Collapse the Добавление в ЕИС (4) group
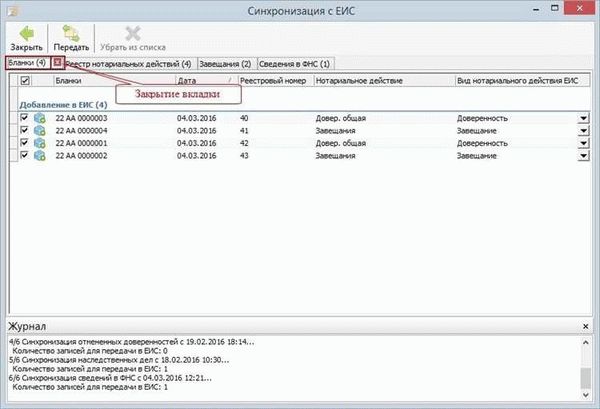The height and width of the screenshot is (409, 600). [64, 105]
